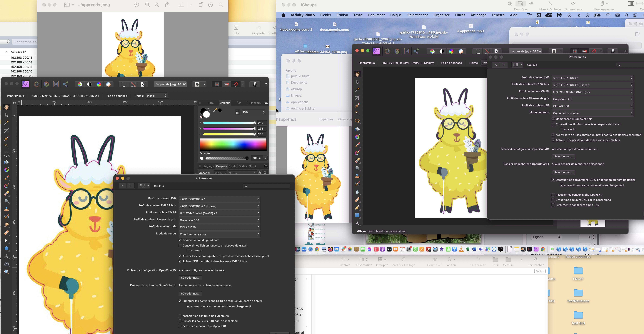Image resolution: width=644 pixels, height=334 pixels.
Task: Enable Associer les canaux alpha OpenEXR
Action: coord(180,316)
